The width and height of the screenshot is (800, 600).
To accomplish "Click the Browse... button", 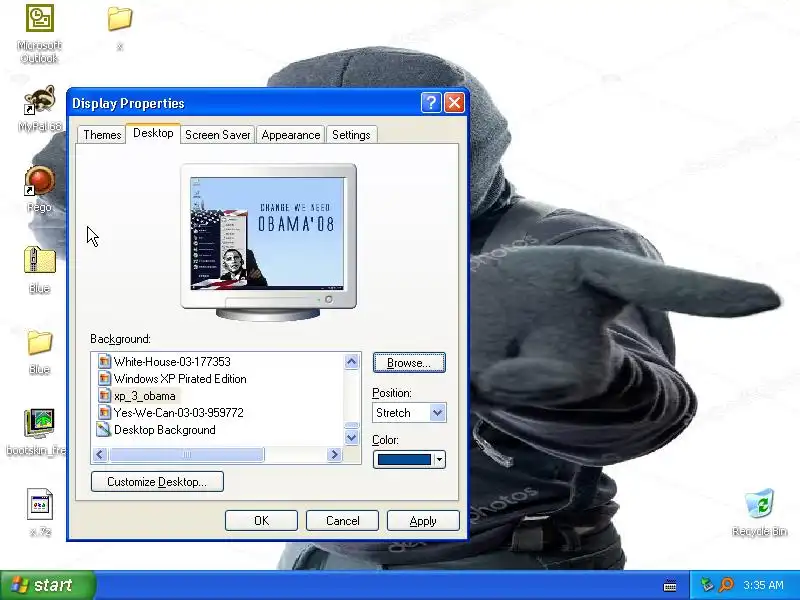I will point(409,363).
